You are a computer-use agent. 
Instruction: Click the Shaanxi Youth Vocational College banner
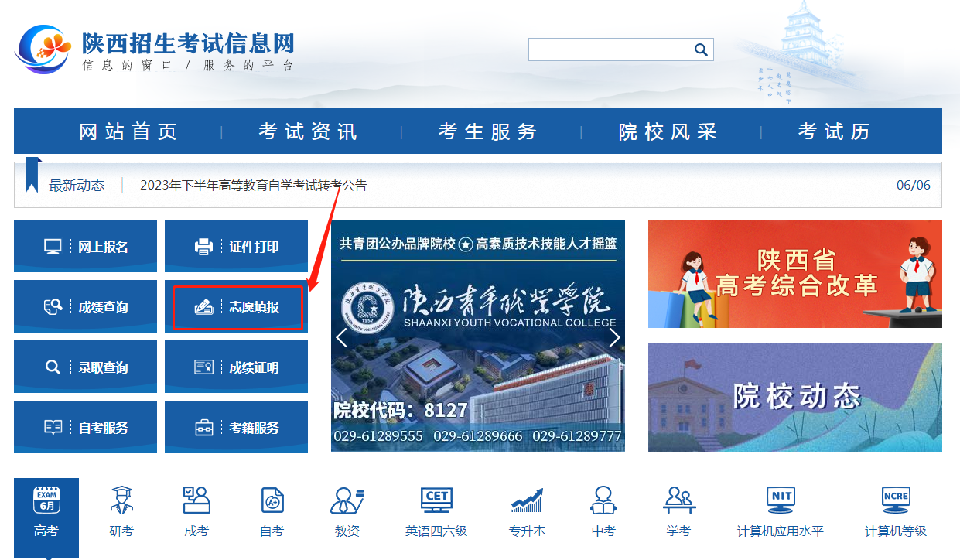tap(478, 336)
